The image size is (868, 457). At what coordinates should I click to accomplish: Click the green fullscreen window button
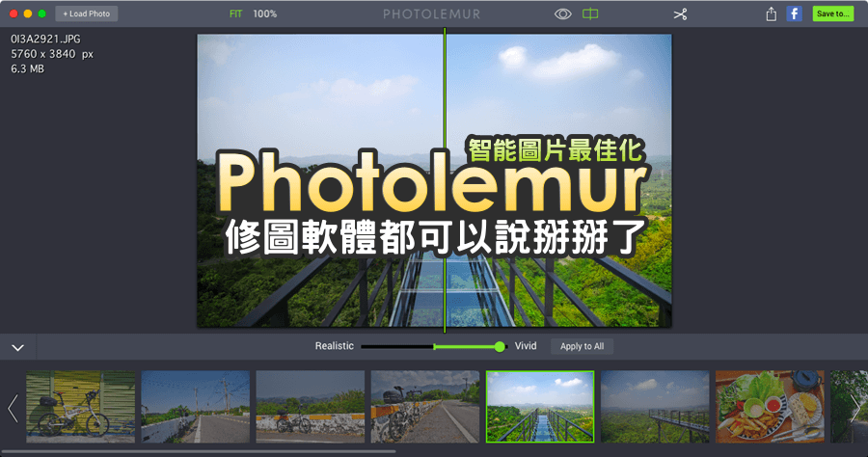pyautogui.click(x=41, y=13)
